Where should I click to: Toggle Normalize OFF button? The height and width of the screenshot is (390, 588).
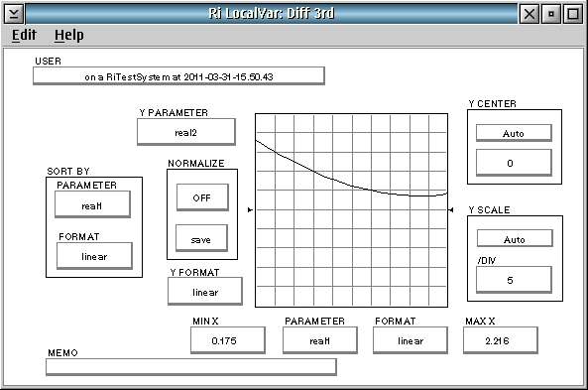202,197
